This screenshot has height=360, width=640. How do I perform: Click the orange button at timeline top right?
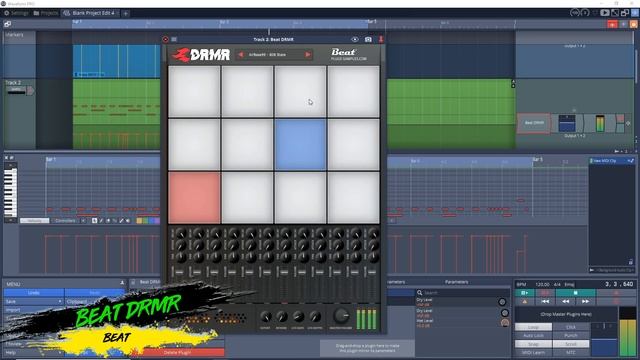(x=633, y=24)
